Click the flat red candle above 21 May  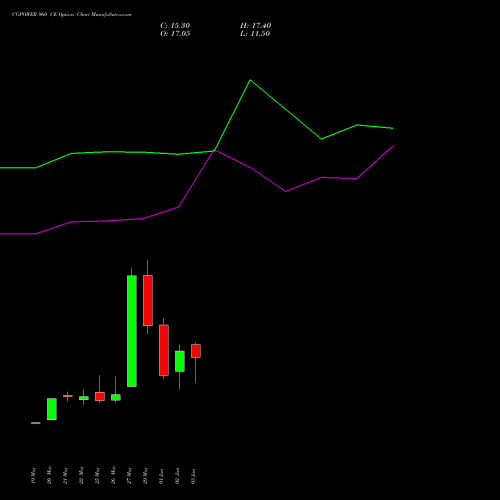pyautogui.click(x=68, y=396)
